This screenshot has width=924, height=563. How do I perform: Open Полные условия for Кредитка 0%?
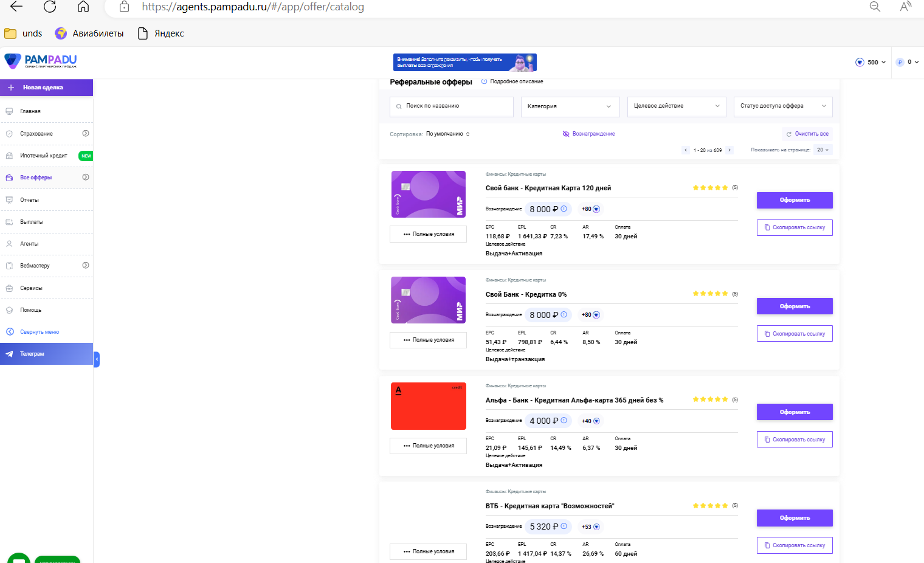coord(429,340)
